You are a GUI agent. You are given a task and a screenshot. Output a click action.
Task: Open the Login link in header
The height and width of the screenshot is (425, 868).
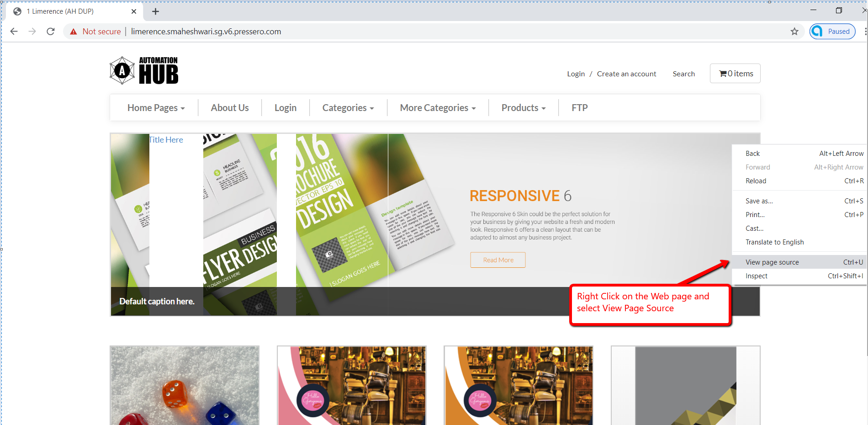[x=576, y=74]
